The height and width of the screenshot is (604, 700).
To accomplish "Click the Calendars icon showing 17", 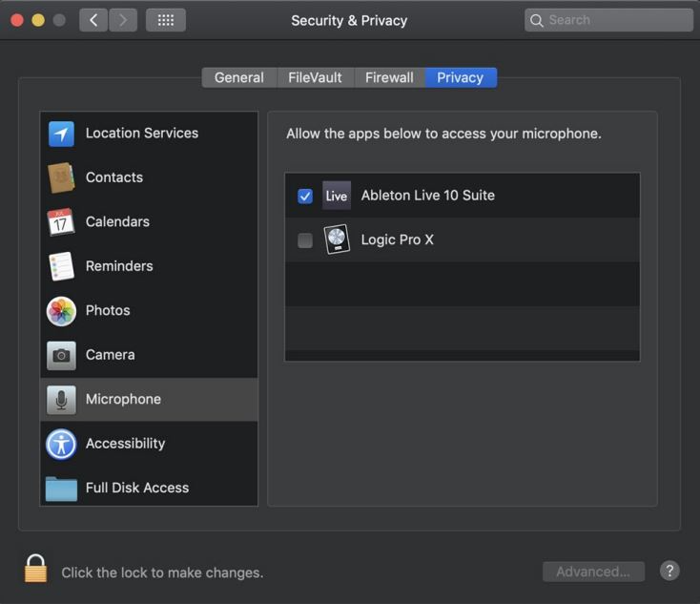I will click(61, 222).
